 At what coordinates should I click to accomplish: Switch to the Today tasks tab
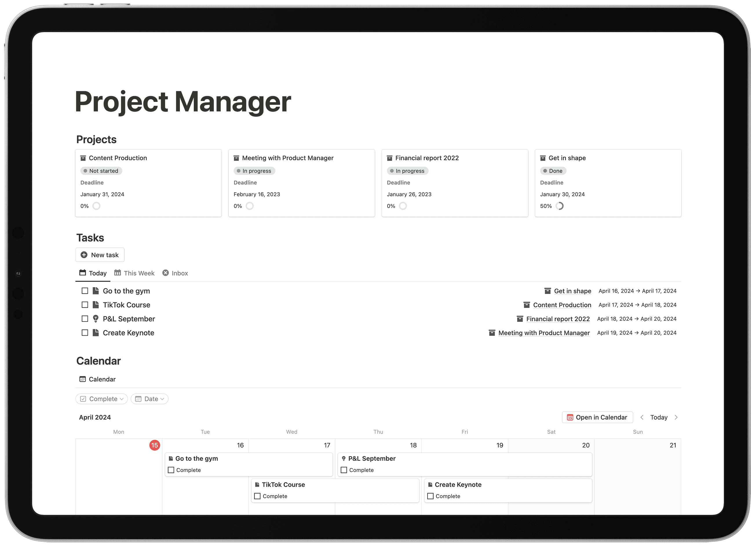[x=93, y=273]
